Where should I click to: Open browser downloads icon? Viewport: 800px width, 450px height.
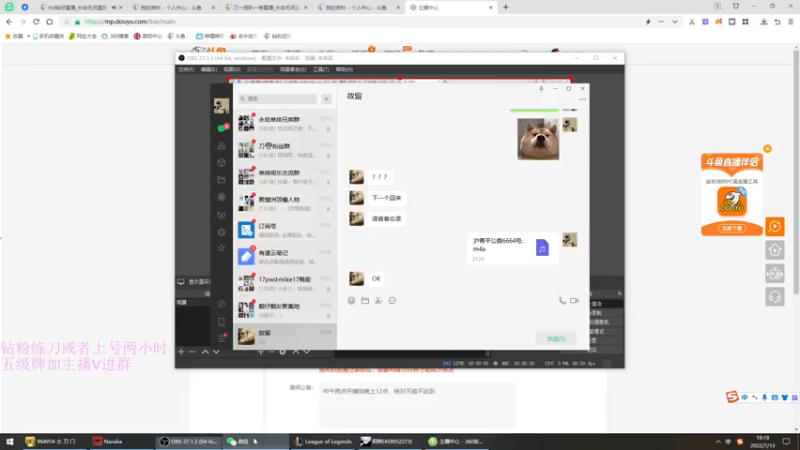[x=764, y=22]
